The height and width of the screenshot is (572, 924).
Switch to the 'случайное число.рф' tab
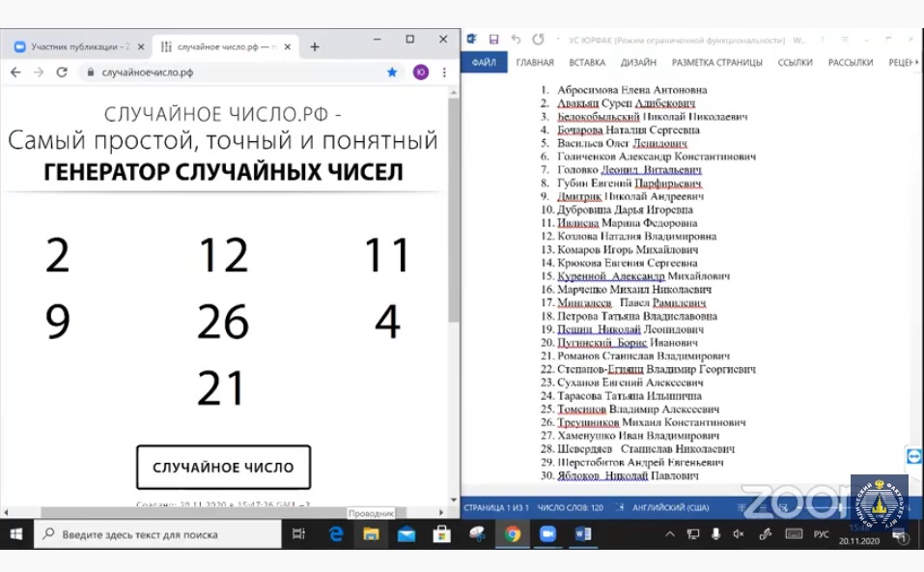point(226,46)
